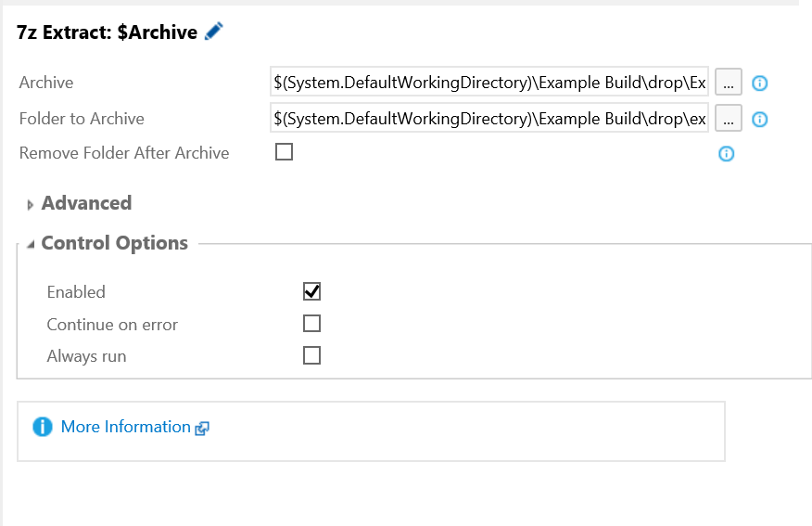
Task: Open the Folder to Archive browse ellipsis button
Action: click(x=728, y=118)
